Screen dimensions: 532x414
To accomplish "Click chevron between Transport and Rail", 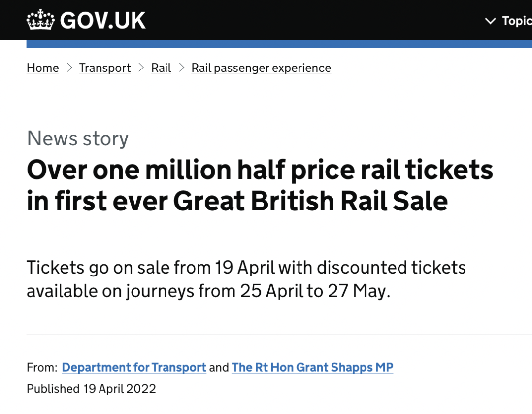I will click(x=141, y=67).
